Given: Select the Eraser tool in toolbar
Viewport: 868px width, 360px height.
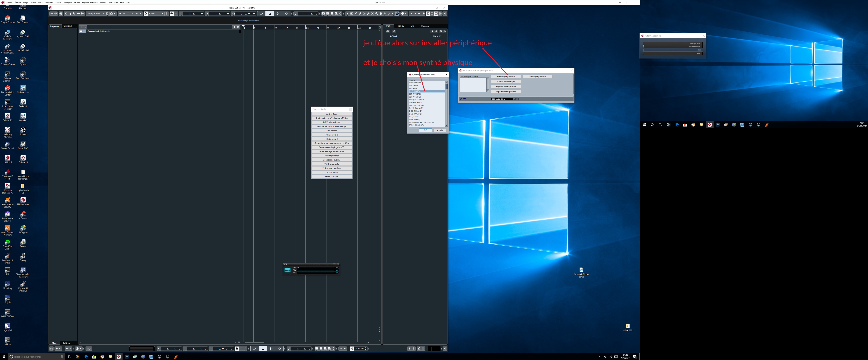Looking at the screenshot, I should [x=360, y=13].
